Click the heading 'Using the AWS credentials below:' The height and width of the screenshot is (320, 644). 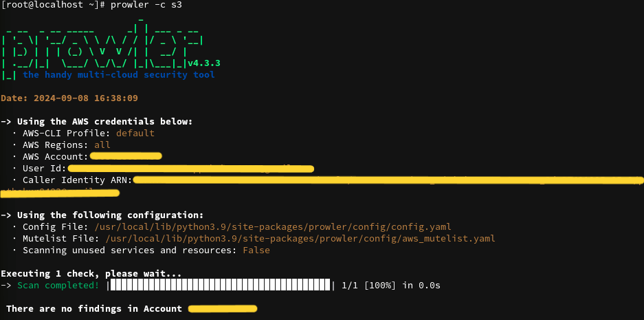click(104, 122)
